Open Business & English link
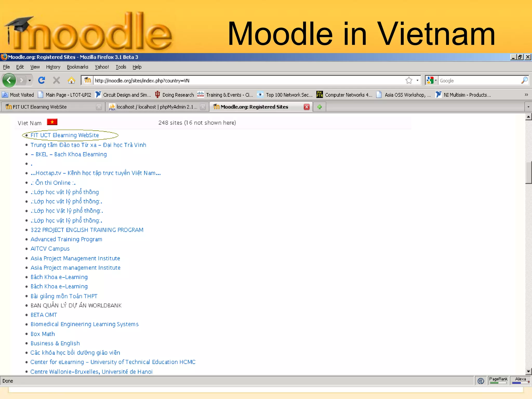This screenshot has height=399, width=532. [x=55, y=343]
